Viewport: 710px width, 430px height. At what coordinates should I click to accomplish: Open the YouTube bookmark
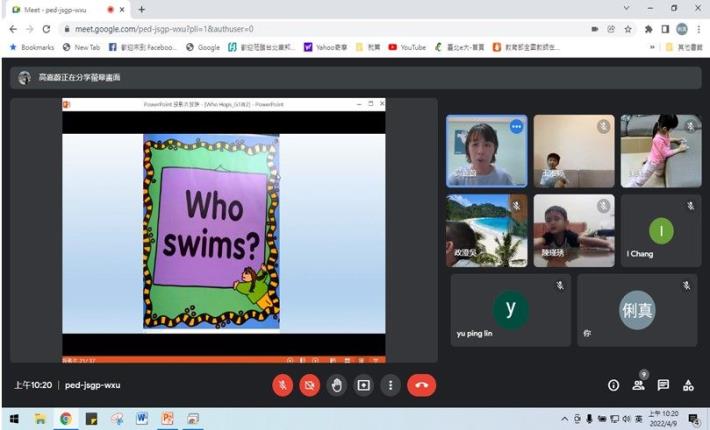pos(406,47)
